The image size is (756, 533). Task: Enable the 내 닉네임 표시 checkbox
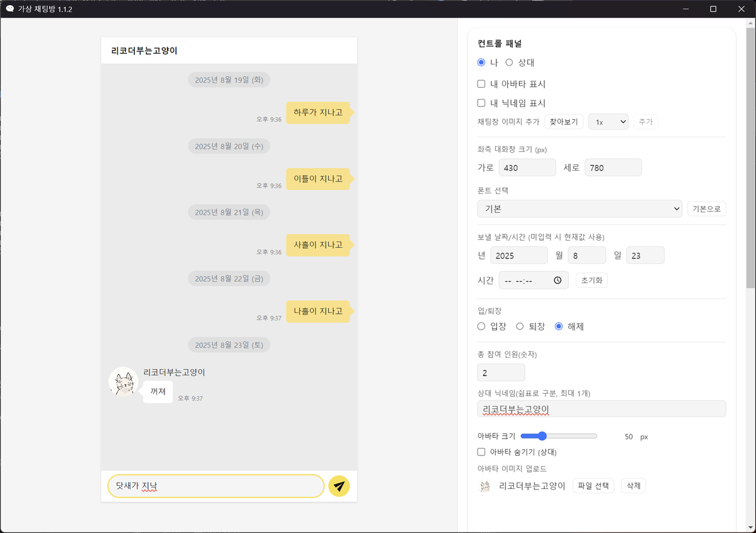(481, 103)
